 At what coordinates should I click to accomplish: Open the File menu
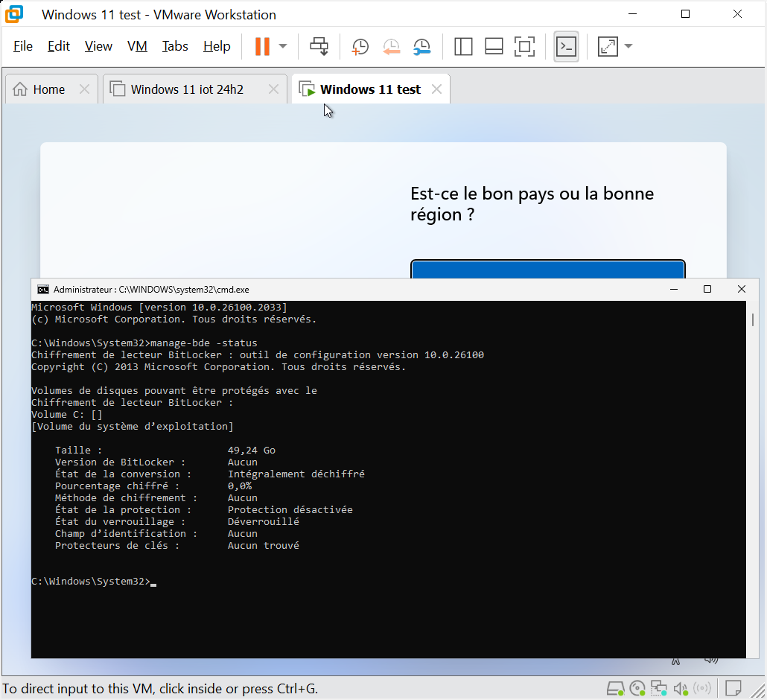click(23, 46)
